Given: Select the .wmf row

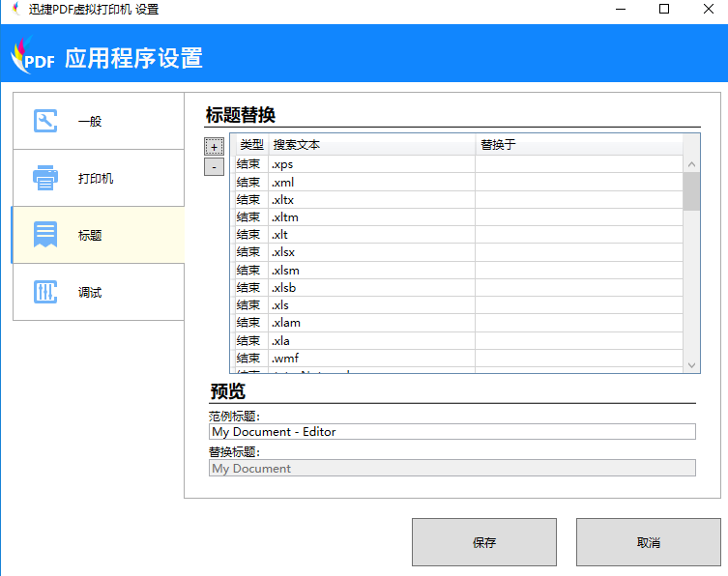Looking at the screenshot, I should tap(458, 358).
